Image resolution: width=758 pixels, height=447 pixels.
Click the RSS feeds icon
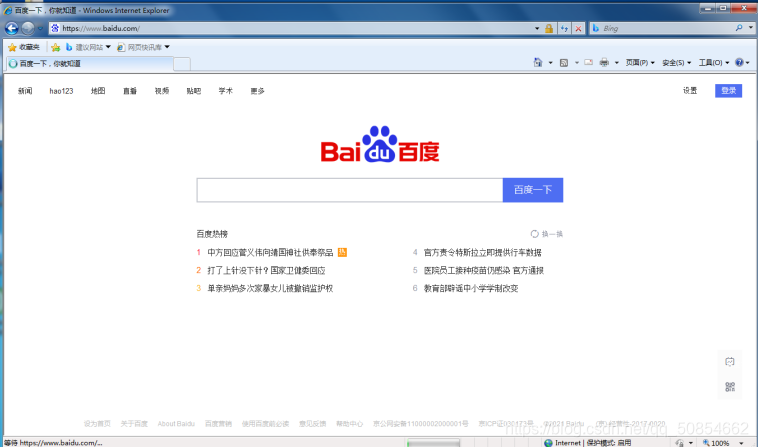coord(564,62)
